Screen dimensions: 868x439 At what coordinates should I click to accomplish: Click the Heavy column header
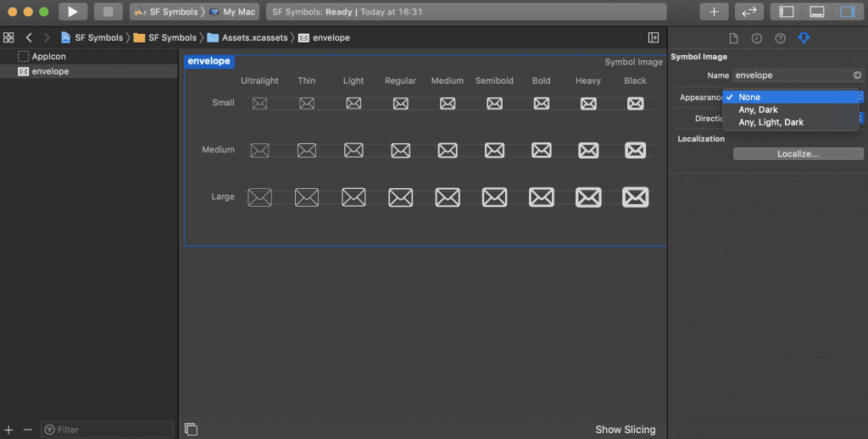[588, 81]
